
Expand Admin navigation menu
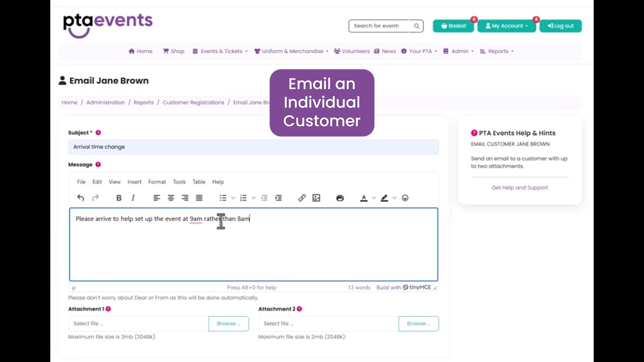(x=458, y=51)
